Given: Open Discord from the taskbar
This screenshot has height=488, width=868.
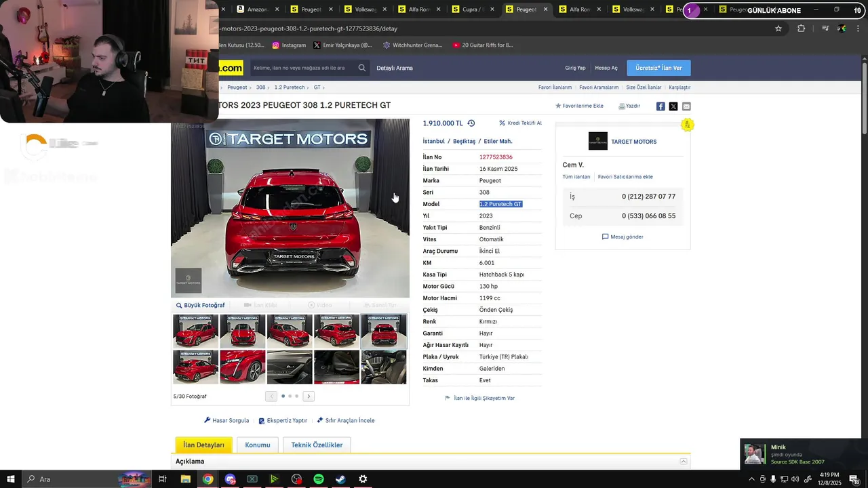Looking at the screenshot, I should [x=230, y=479].
